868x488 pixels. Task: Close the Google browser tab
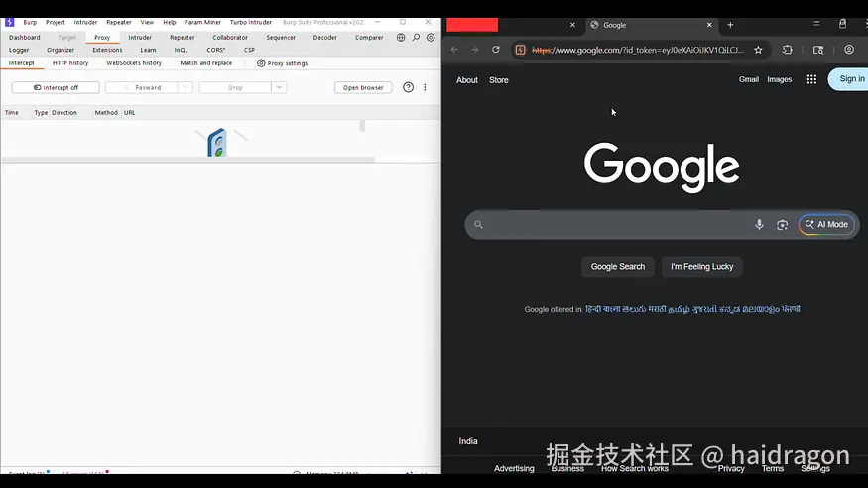pos(709,25)
